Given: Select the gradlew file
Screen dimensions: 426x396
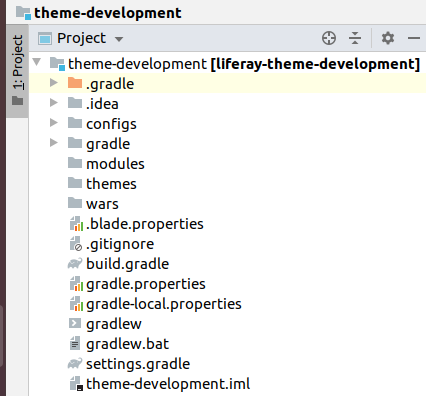Looking at the screenshot, I should (114, 324).
